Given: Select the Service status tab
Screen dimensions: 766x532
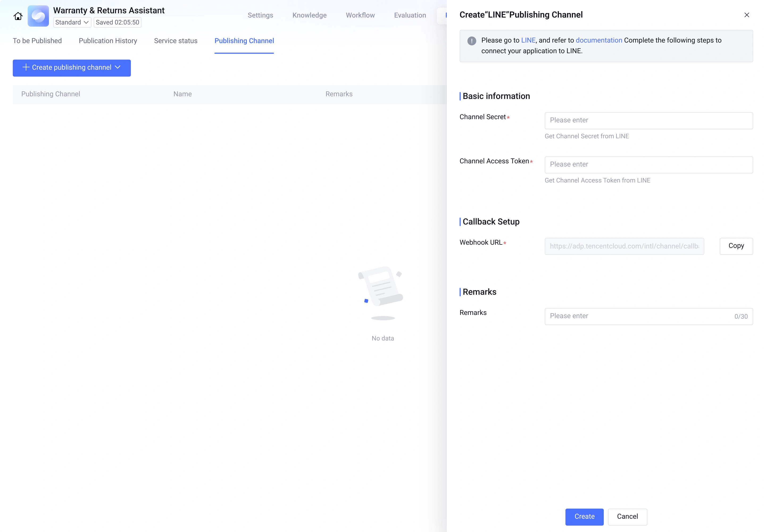Looking at the screenshot, I should point(176,41).
